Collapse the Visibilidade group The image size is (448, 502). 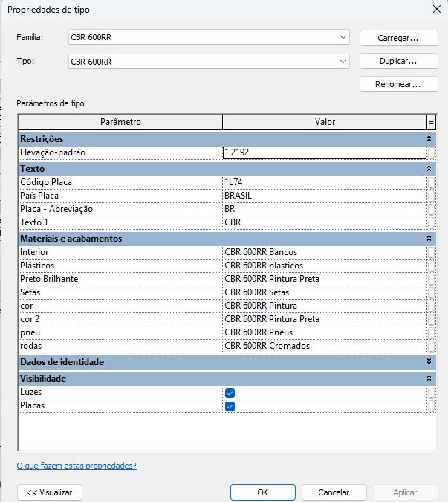pos(429,378)
